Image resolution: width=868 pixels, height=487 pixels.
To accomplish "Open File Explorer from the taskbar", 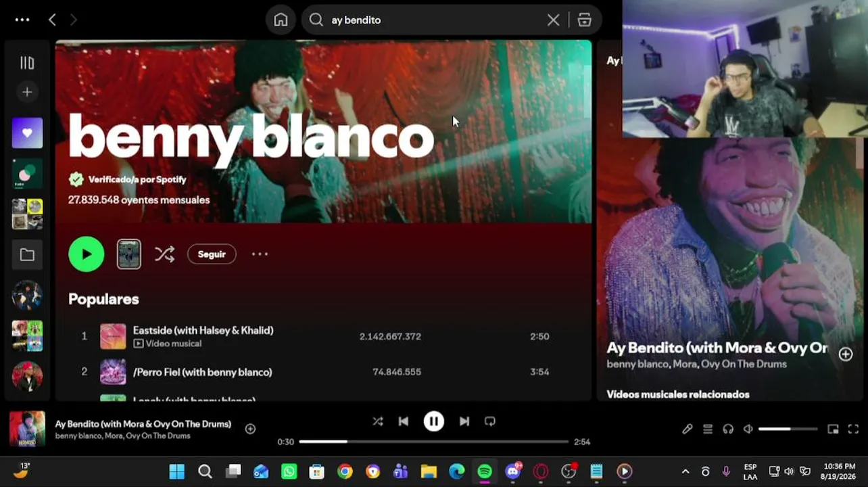I will pyautogui.click(x=429, y=471).
